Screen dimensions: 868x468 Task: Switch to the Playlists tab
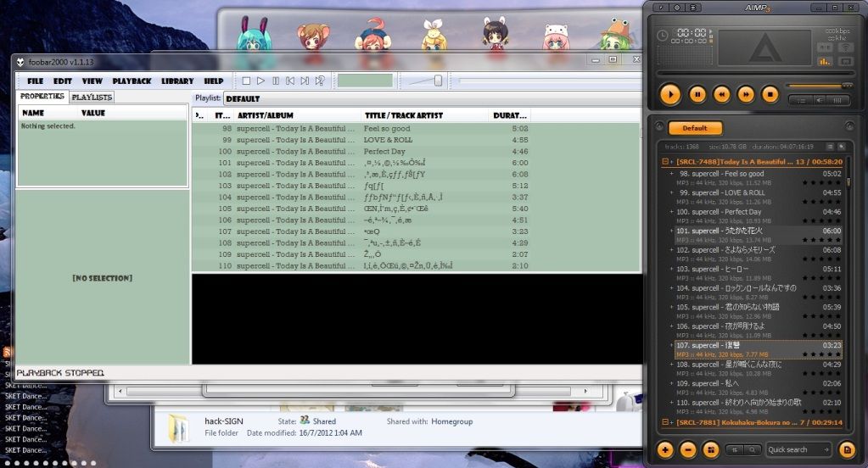pyautogui.click(x=92, y=97)
